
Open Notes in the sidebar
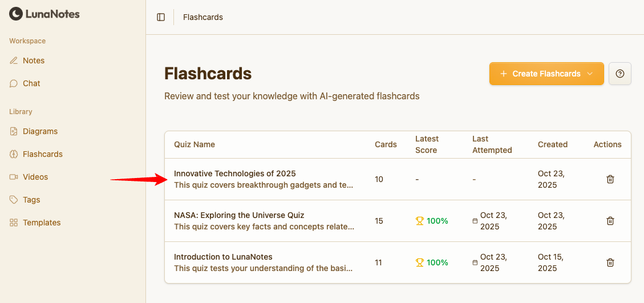(x=33, y=60)
